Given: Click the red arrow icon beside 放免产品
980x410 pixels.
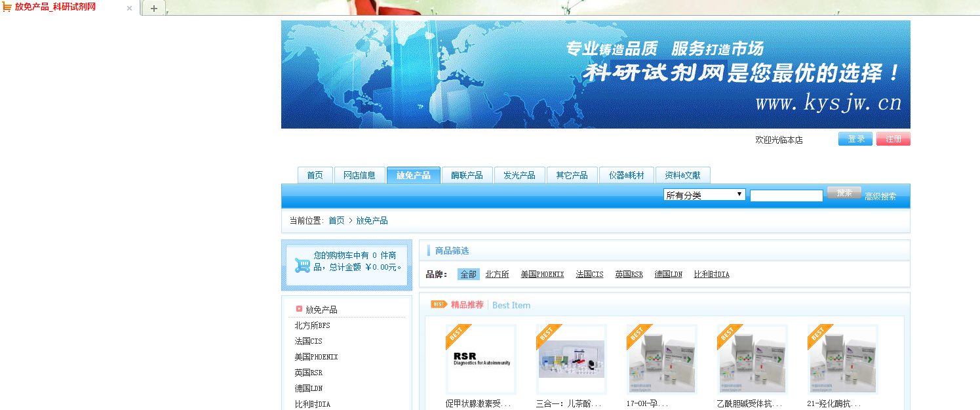Looking at the screenshot, I should pyautogui.click(x=299, y=309).
